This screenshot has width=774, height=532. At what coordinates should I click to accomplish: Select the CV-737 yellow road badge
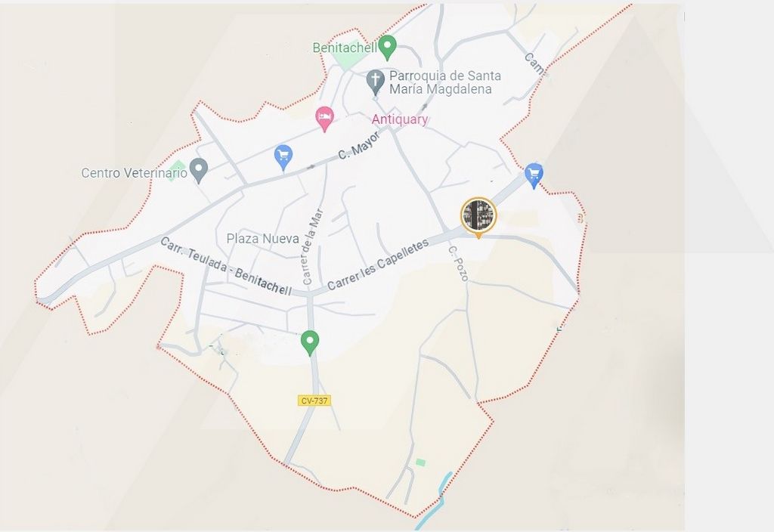(x=314, y=401)
